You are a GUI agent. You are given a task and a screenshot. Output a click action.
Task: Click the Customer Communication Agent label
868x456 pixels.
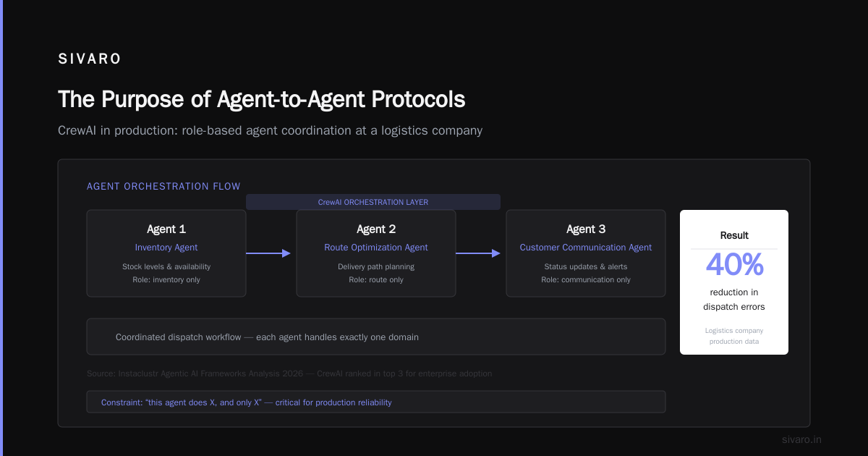coord(586,248)
